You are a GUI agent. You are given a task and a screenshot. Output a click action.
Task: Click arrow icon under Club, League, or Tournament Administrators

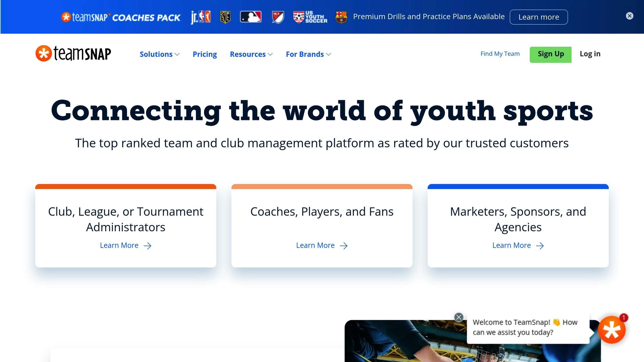[x=147, y=246]
